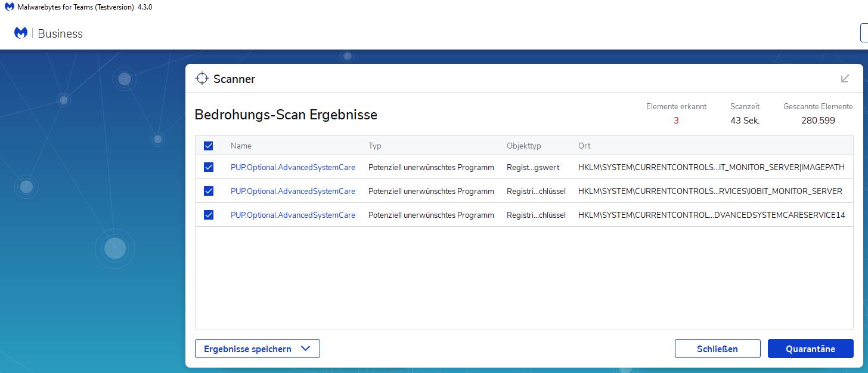Click the Malwarebytes logo beside Business
This screenshot has height=373, width=868.
[21, 33]
